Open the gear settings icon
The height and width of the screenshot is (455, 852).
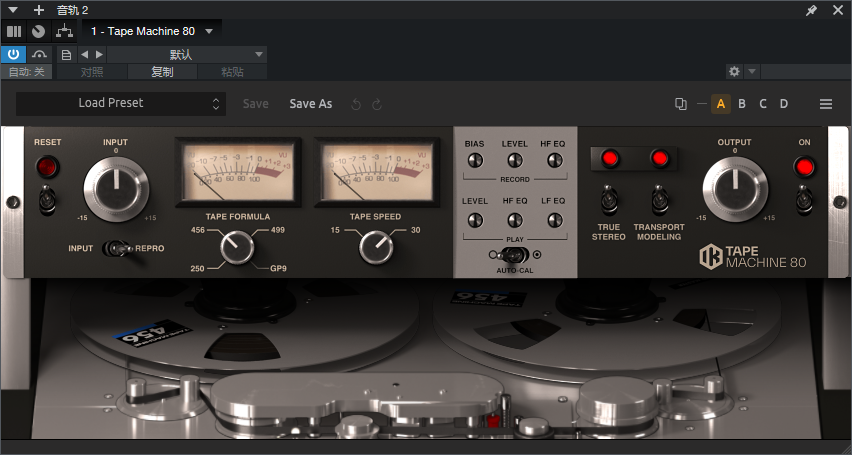pos(734,71)
